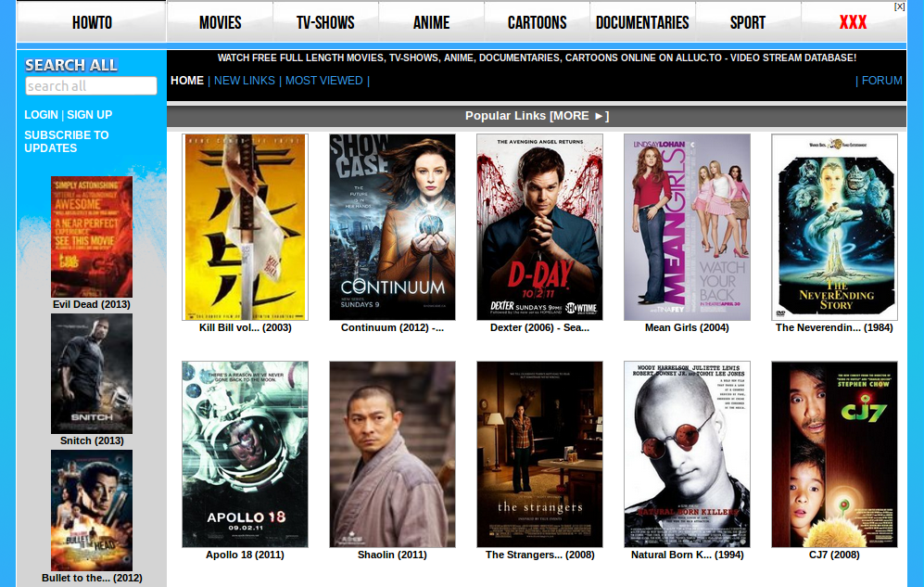Click 'Bullet to the... (2012)' title
The height and width of the screenshot is (587, 924).
pyautogui.click(x=92, y=578)
